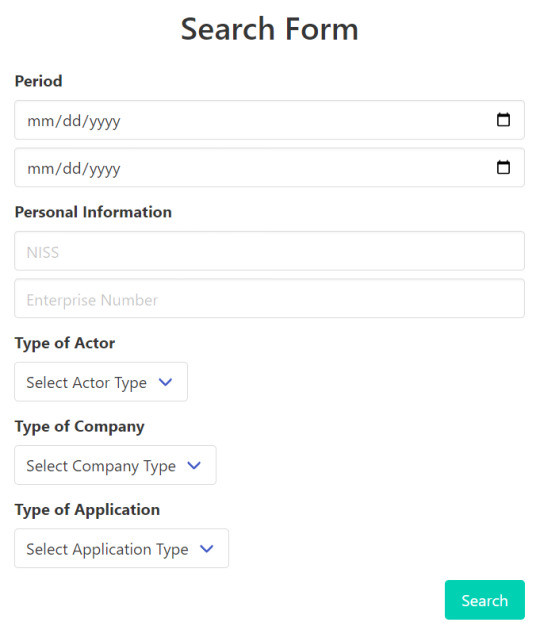Click the green Search button
The image size is (540, 630).
pos(485,600)
